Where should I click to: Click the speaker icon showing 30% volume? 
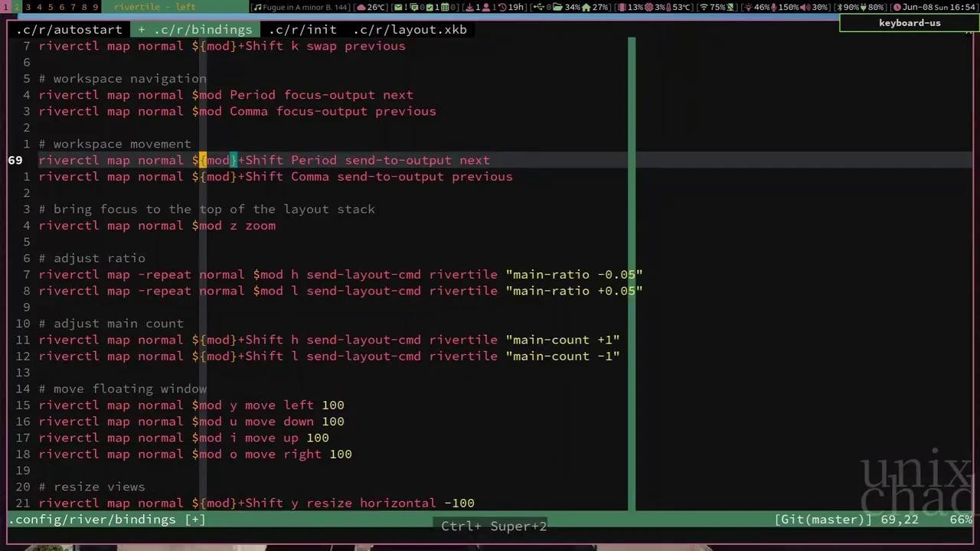pyautogui.click(x=803, y=7)
